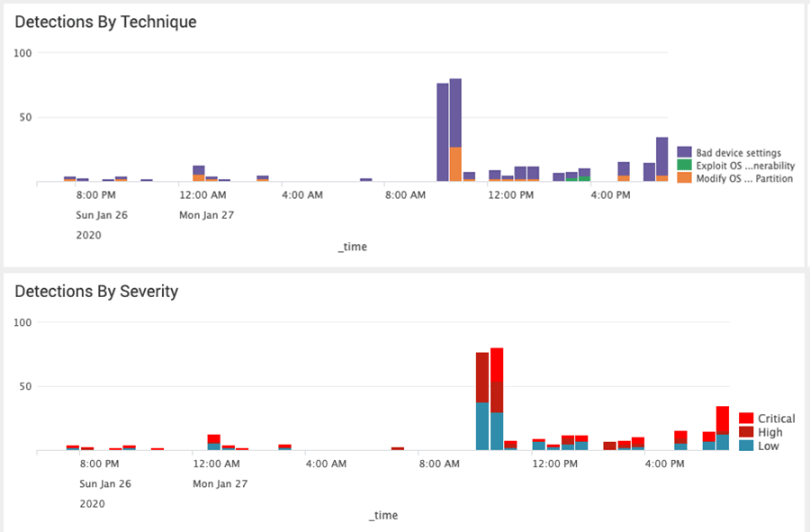Click the Detections By Technique panel title
The height and width of the screenshot is (532, 810).
[x=105, y=22]
